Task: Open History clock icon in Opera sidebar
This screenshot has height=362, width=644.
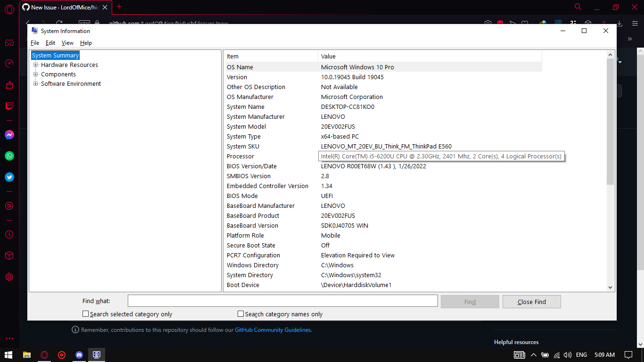Action: point(9,234)
